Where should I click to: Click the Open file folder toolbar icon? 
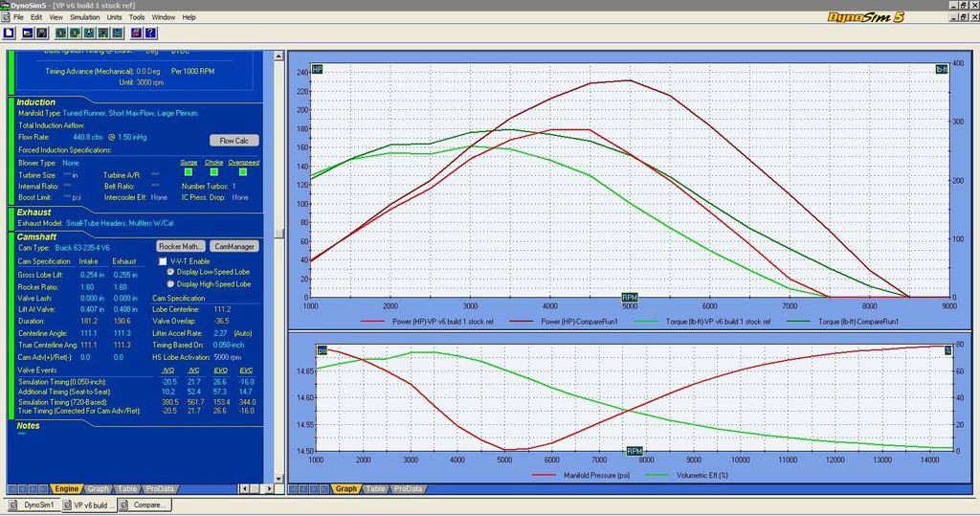[28, 33]
